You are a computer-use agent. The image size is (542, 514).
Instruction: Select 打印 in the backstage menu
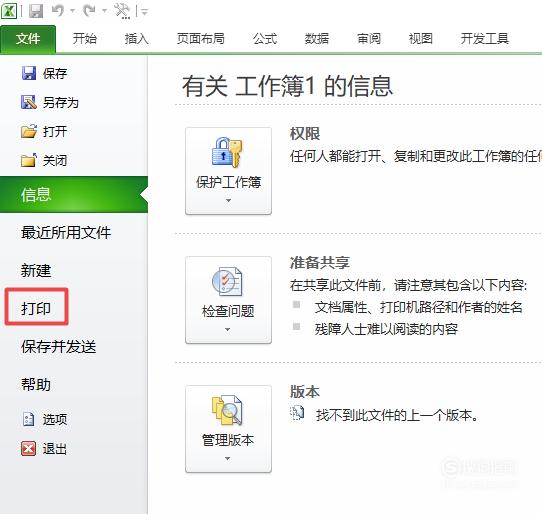36,308
